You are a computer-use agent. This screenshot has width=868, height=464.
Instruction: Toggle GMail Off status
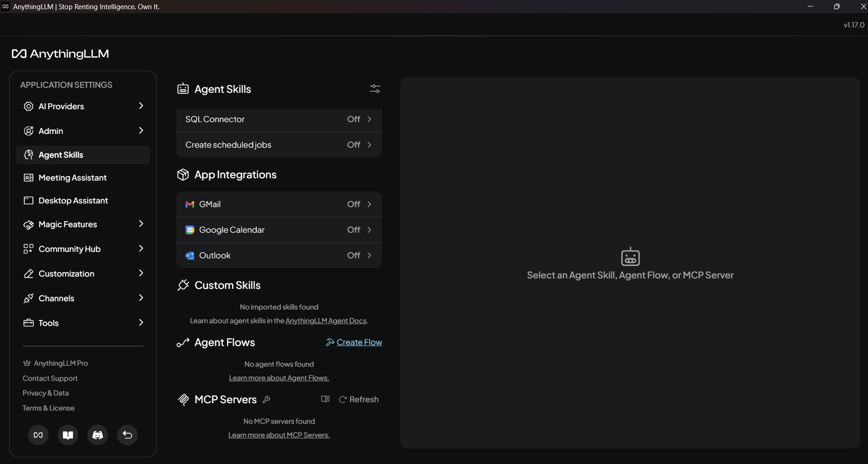click(354, 204)
